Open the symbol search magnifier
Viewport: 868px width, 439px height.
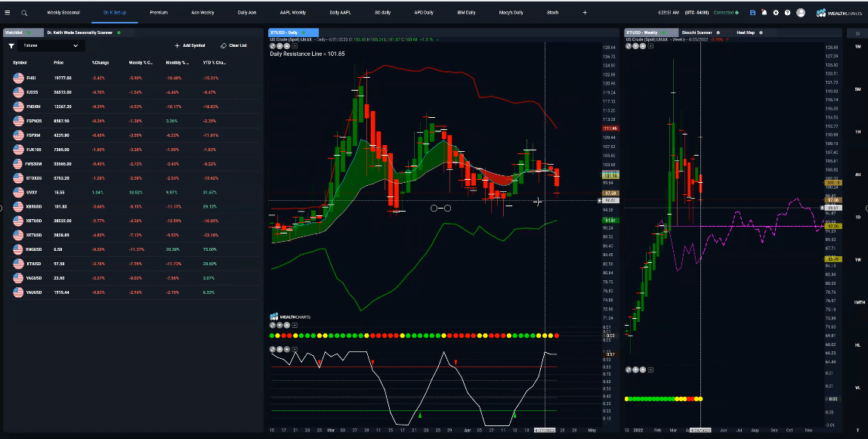[x=24, y=12]
